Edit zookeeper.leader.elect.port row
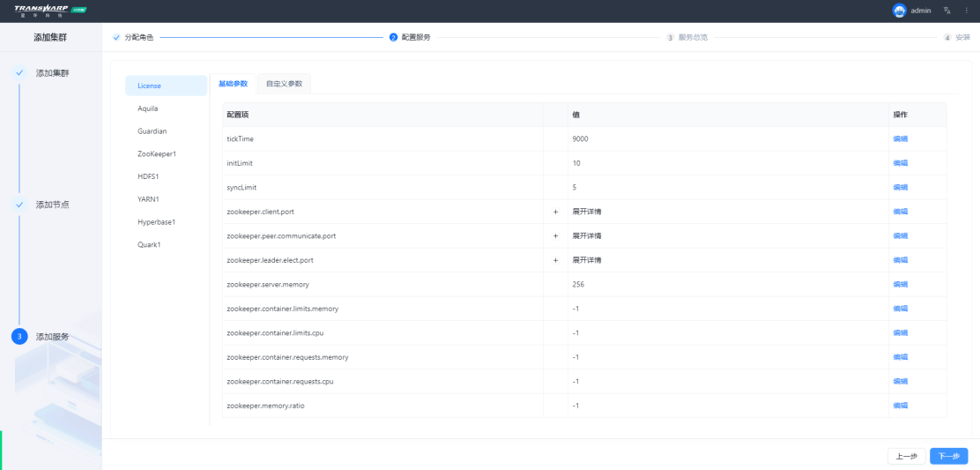980x470 pixels. [900, 260]
